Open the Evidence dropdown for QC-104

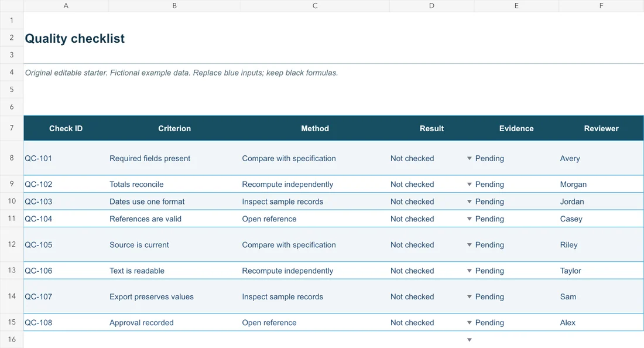tap(469, 219)
